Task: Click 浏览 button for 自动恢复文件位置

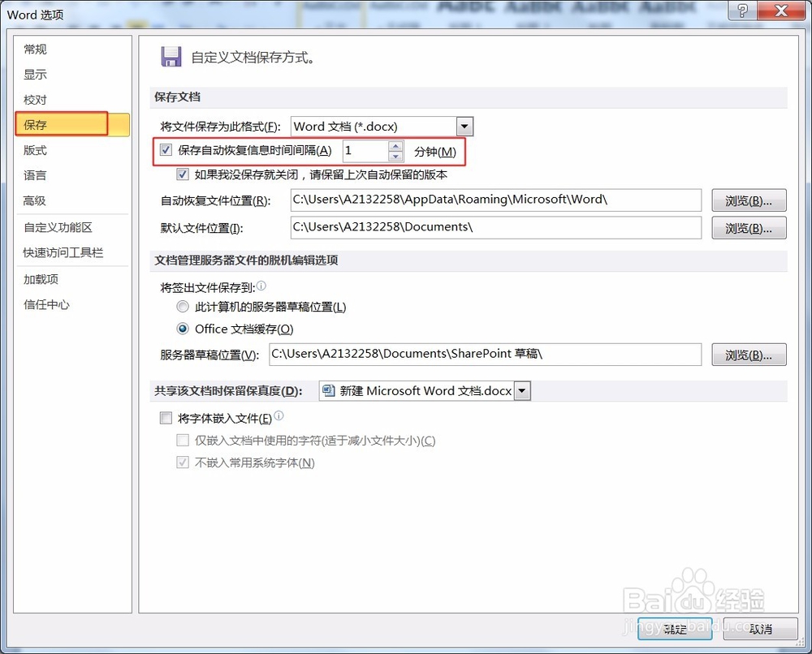Action: (x=749, y=200)
